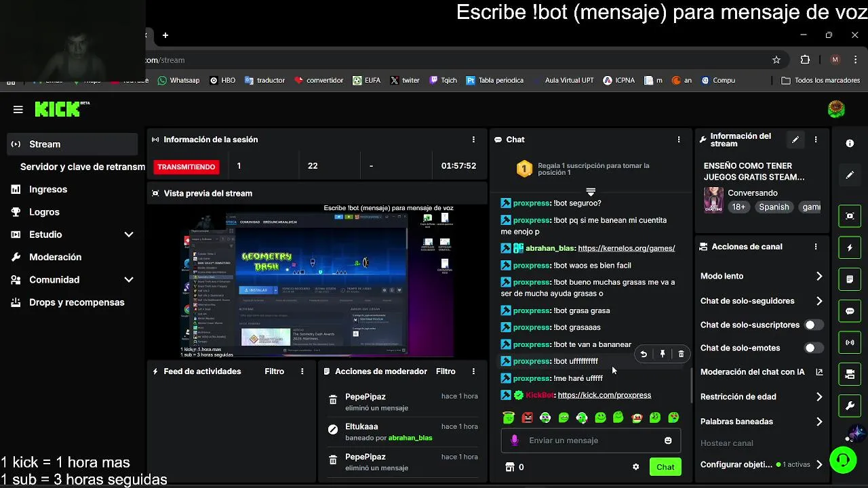Click the halo green emote in chat
Viewport: 868px width, 488px height.
509,418
